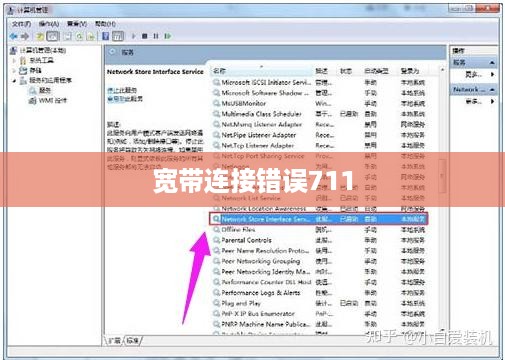Click the gear icon beside MsUSBMonitor
This screenshot has width=505, height=360.
[217, 103]
